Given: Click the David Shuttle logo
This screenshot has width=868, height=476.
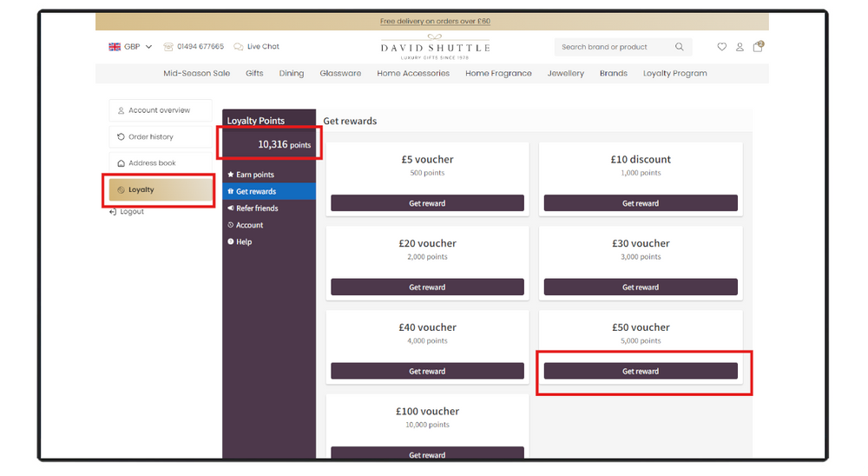Looking at the screenshot, I should [x=435, y=49].
